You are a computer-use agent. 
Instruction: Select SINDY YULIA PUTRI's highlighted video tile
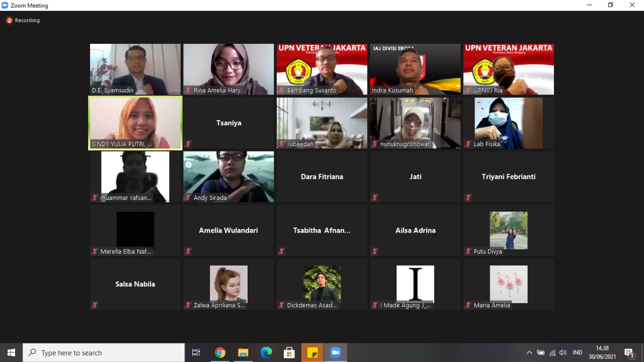(135, 123)
